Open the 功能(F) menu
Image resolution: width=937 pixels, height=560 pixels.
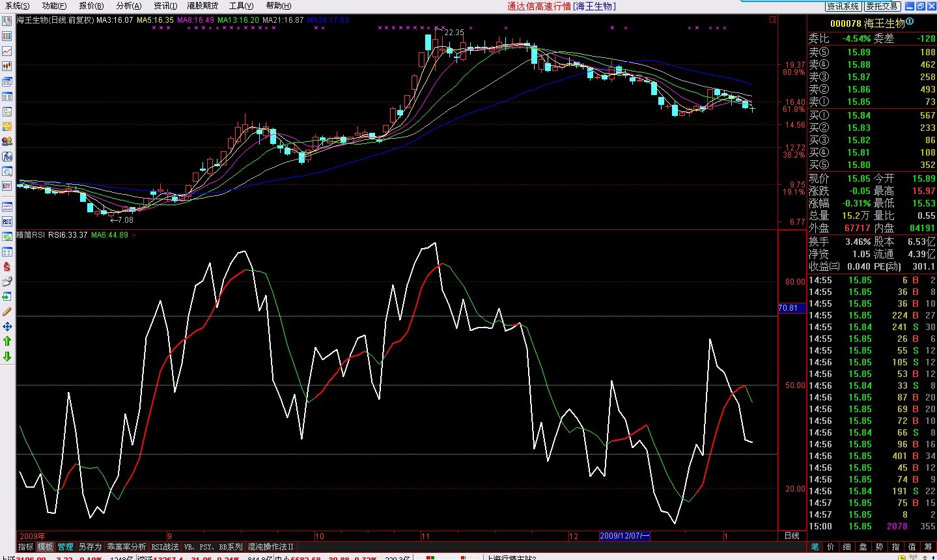click(54, 6)
